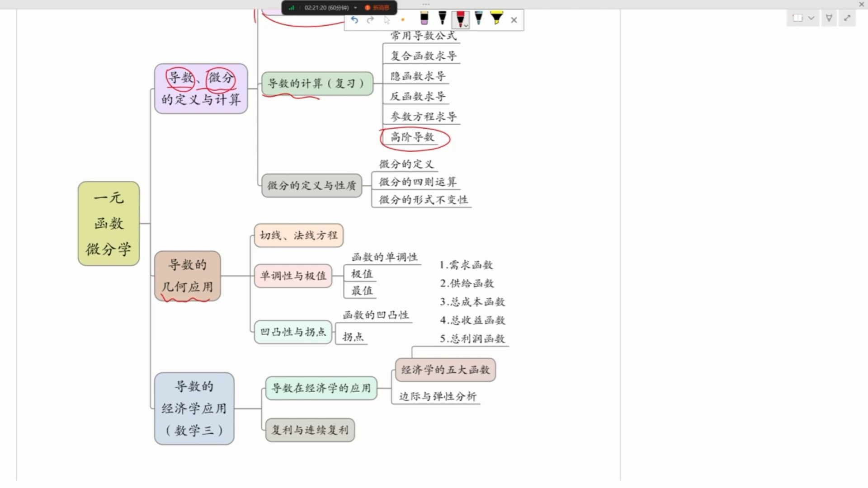Click list item 1.需求函数

point(466,265)
